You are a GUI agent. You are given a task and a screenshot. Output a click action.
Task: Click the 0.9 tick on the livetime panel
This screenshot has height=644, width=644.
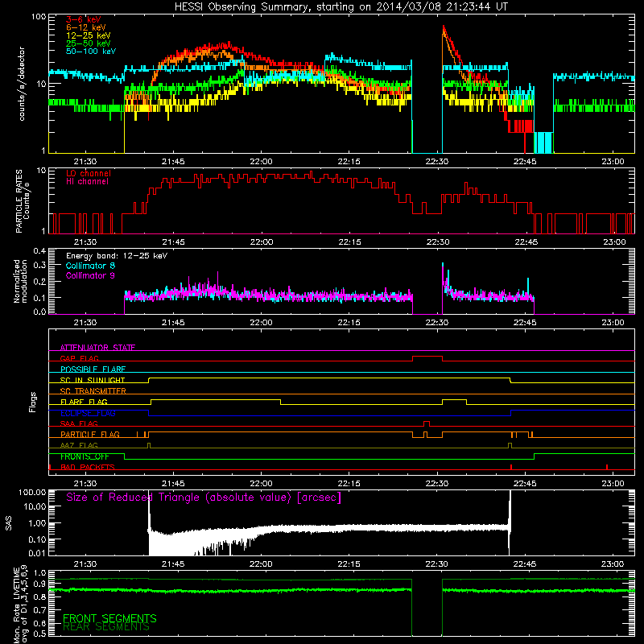click(x=39, y=584)
